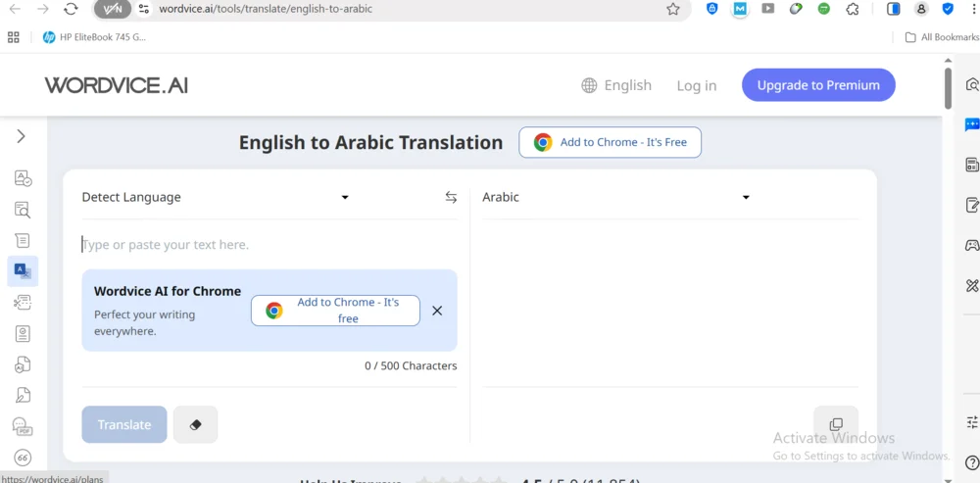
Task: Open the Detect Language source dropdown
Action: click(215, 198)
